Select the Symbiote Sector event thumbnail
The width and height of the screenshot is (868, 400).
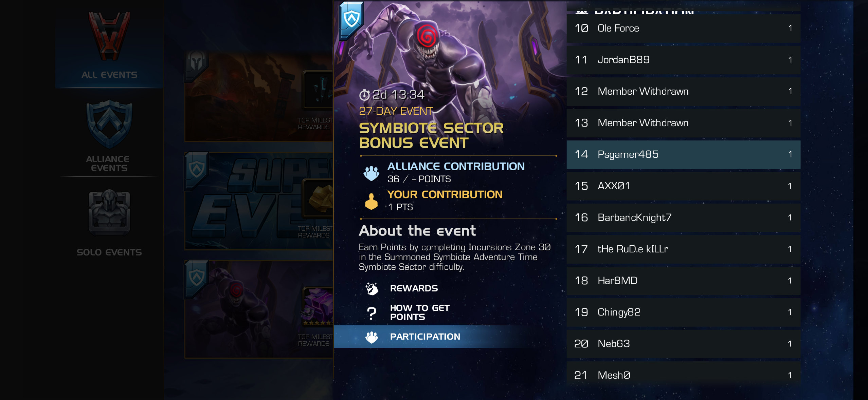tap(259, 309)
